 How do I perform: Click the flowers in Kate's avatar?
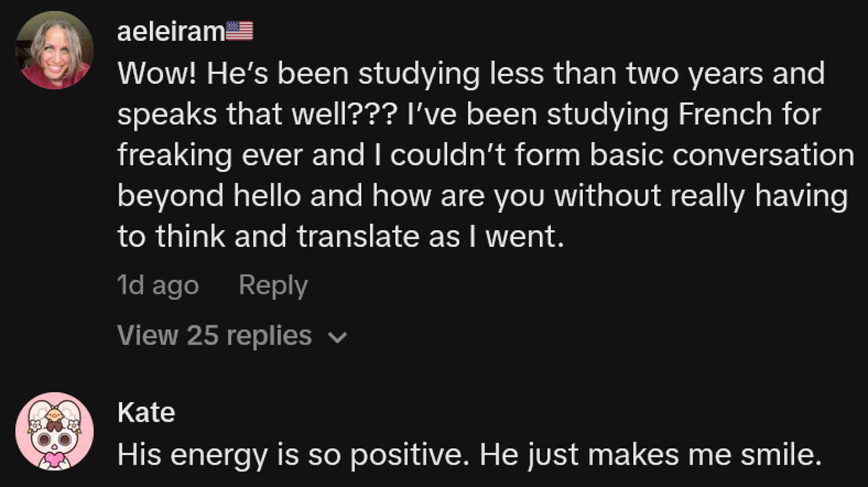(35, 425)
